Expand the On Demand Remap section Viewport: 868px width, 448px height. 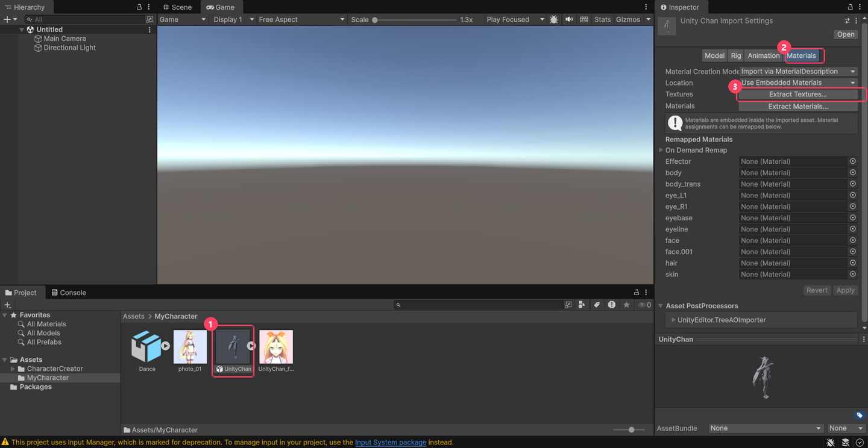click(661, 151)
